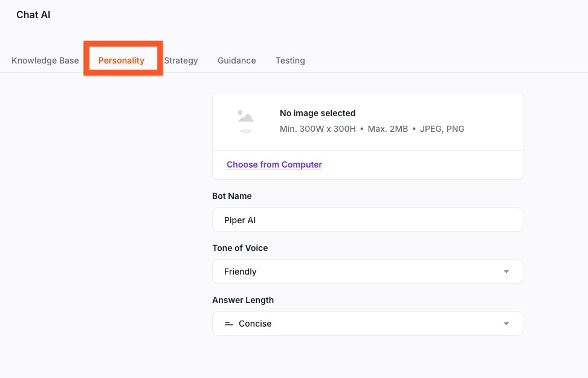
Task: Click the Bot Name label
Action: click(x=232, y=196)
